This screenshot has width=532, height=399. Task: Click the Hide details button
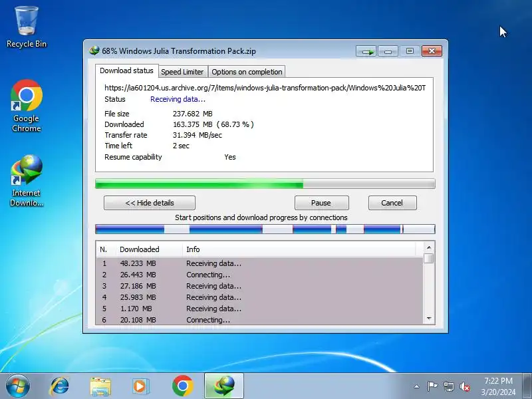[150, 203]
